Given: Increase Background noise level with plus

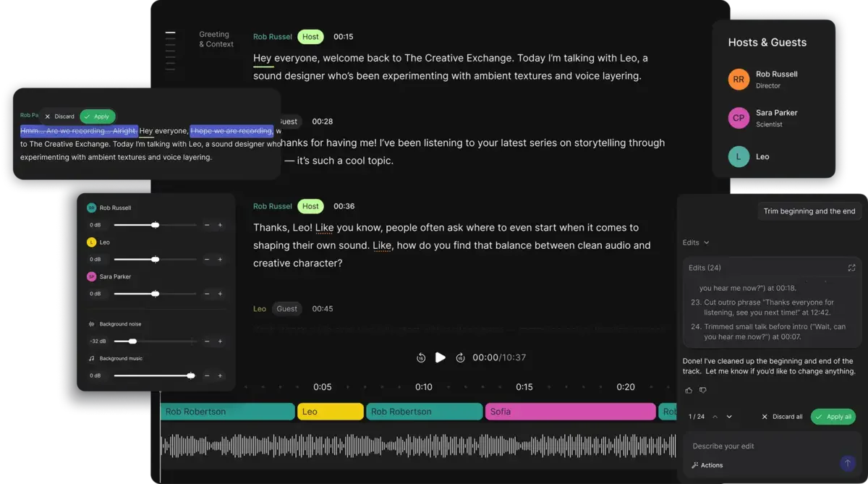Looking at the screenshot, I should 220,341.
